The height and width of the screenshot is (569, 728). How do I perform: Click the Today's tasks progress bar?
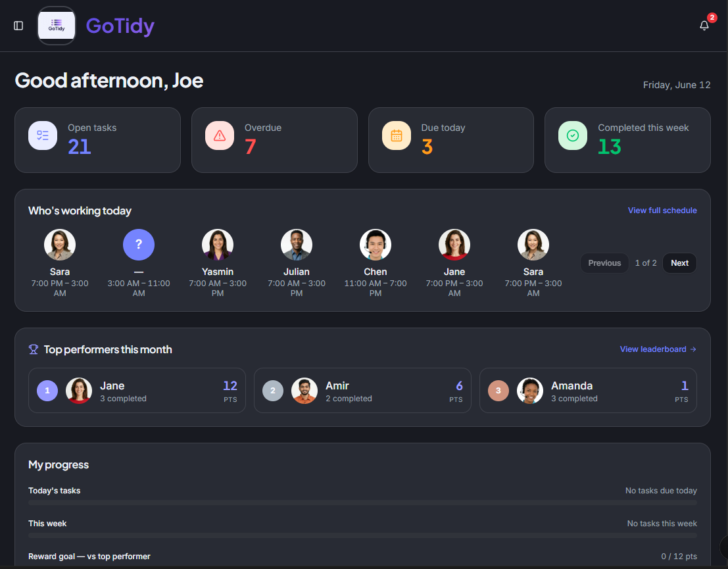click(362, 503)
